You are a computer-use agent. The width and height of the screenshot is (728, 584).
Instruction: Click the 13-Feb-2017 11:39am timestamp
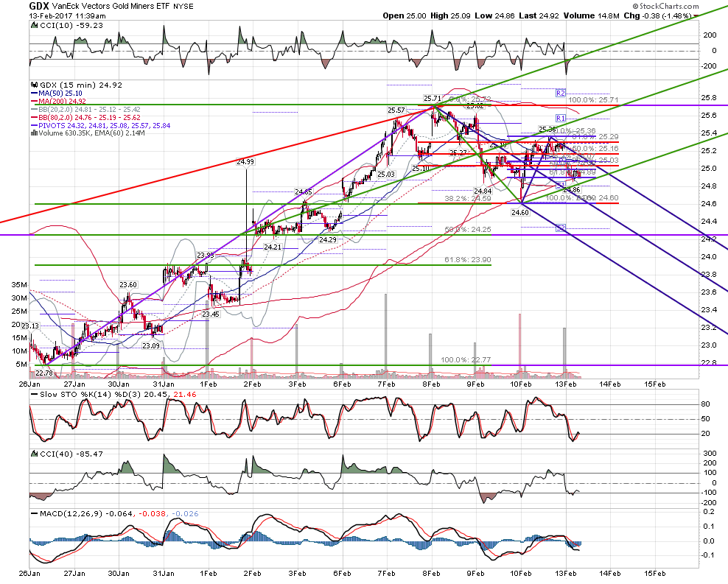pos(67,15)
